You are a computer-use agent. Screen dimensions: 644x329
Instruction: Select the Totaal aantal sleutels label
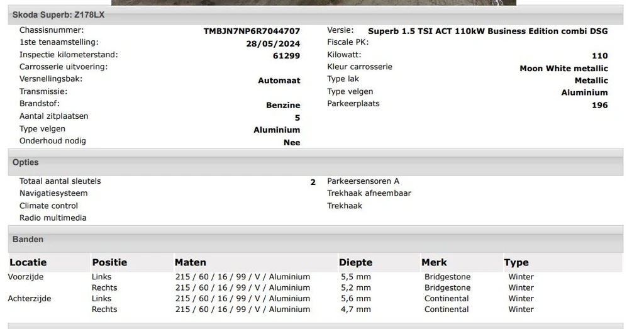pos(60,181)
